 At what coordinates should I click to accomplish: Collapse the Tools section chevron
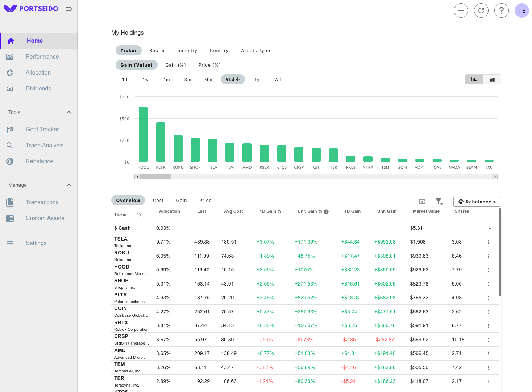(x=68, y=112)
